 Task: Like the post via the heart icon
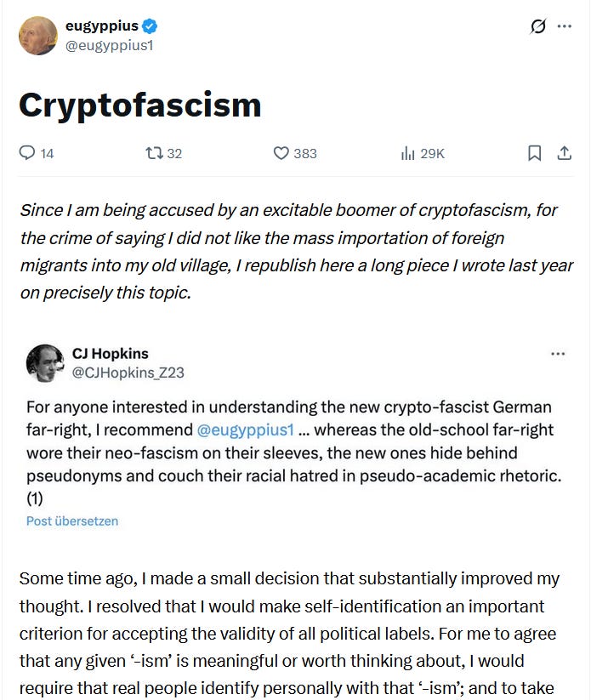pos(281,153)
